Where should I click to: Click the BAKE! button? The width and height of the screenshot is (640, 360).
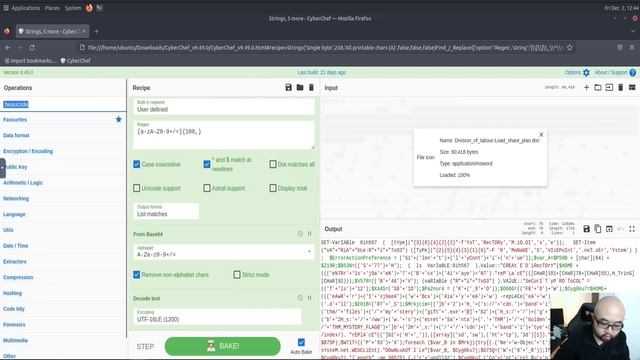[222, 346]
